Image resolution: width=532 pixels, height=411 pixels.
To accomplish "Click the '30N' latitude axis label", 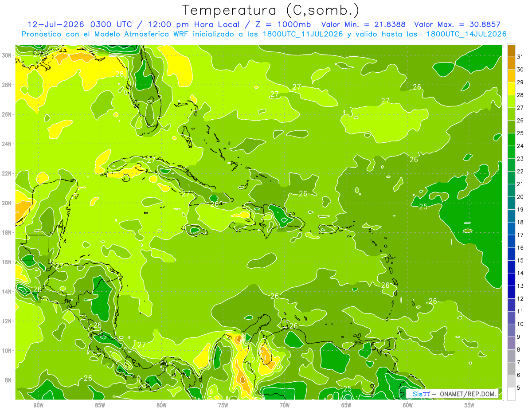I will [7, 55].
